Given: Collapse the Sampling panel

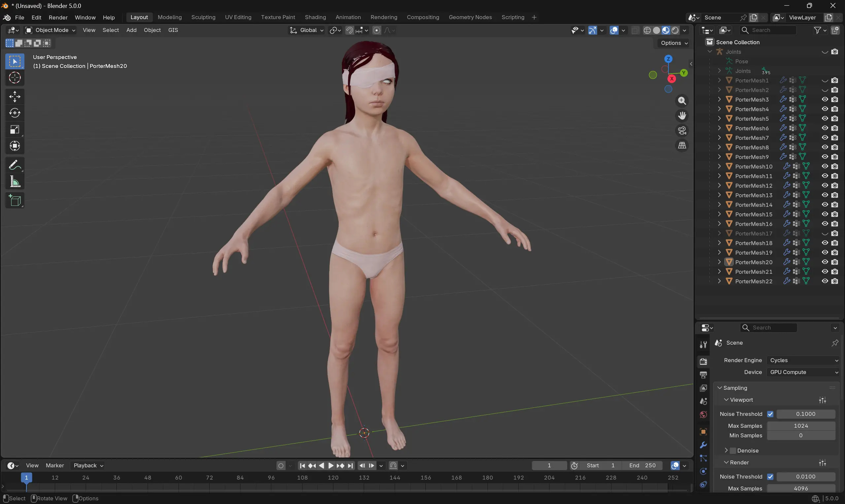Looking at the screenshot, I should (719, 388).
